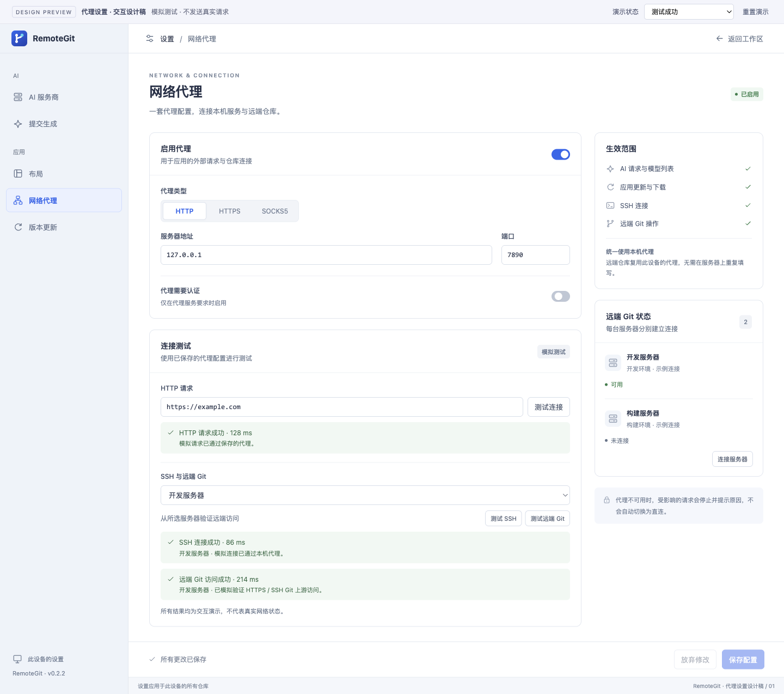The image size is (784, 694).
Task: Click 测试连接 button
Action: click(x=549, y=407)
